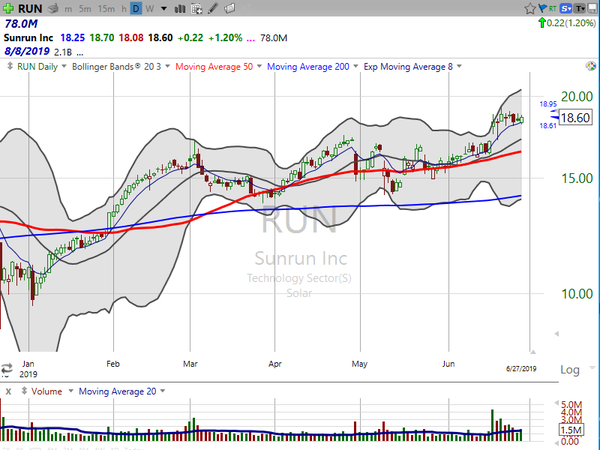The width and height of the screenshot is (600, 450).
Task: Click the 15.00 price axis label
Action: [x=577, y=178]
